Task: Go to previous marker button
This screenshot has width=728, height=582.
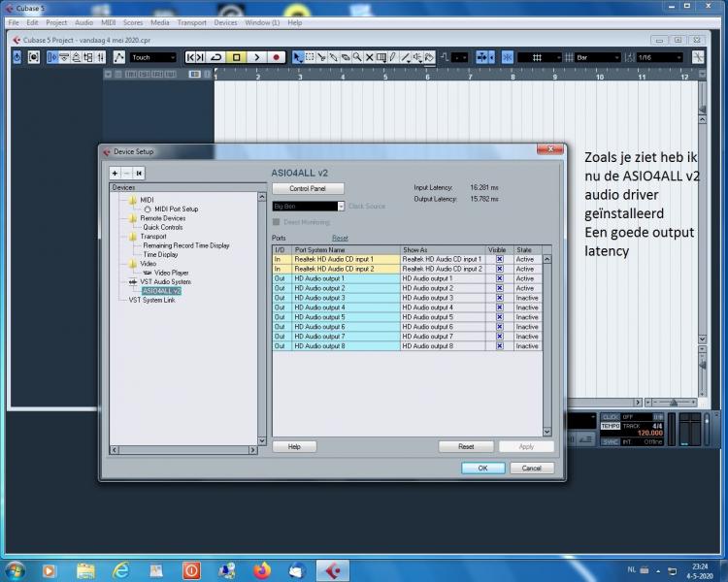Action: (x=190, y=57)
